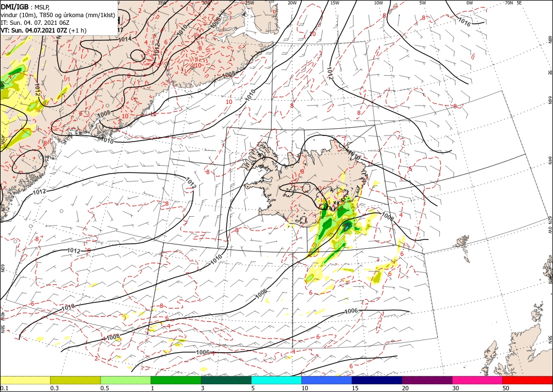Click the 1016 isobar label
Screen dimensions: 553x392
(464, 22)
